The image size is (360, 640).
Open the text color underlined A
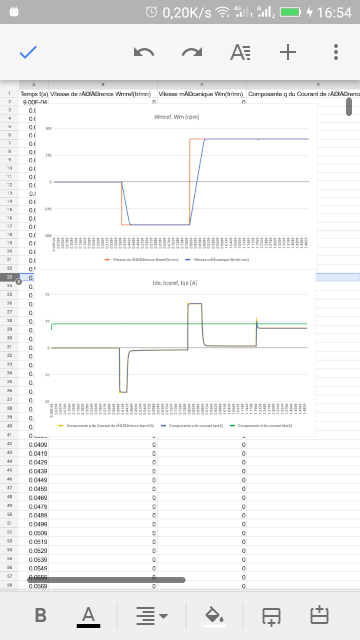tap(88, 616)
